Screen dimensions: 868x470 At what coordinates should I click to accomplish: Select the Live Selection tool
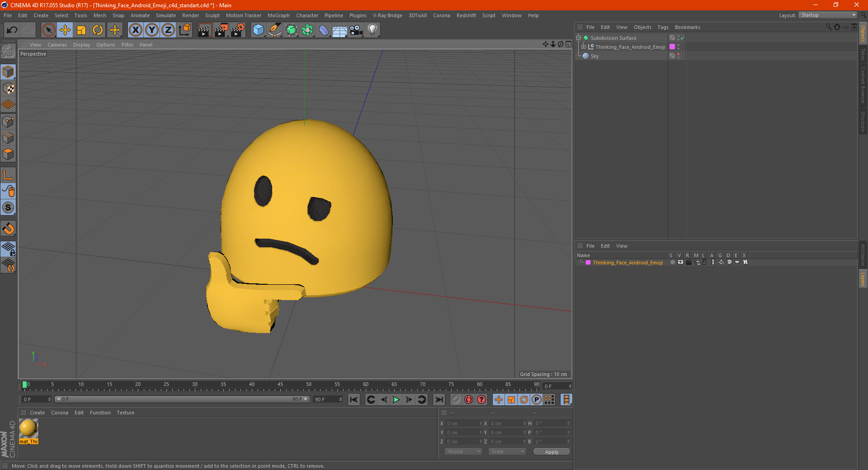(48, 30)
